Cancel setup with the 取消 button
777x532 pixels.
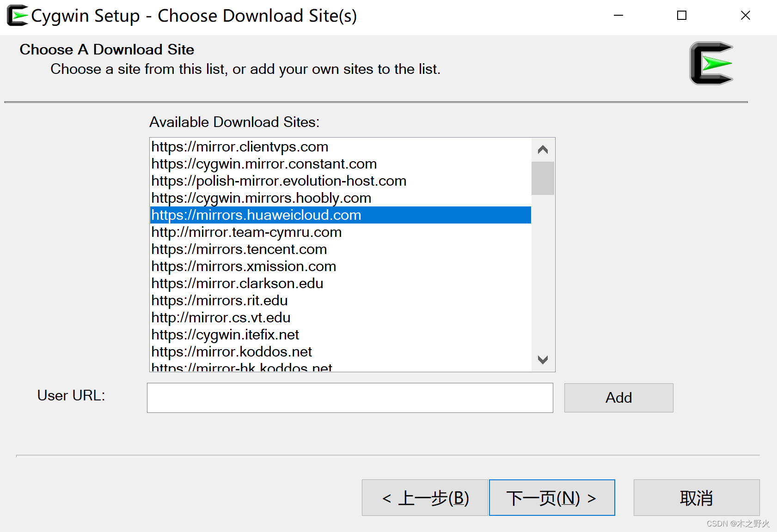point(696,498)
